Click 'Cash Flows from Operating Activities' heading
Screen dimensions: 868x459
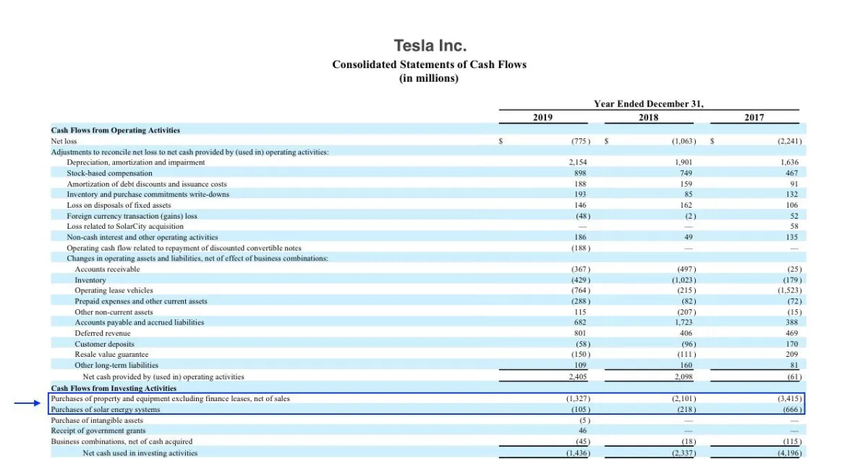(116, 130)
